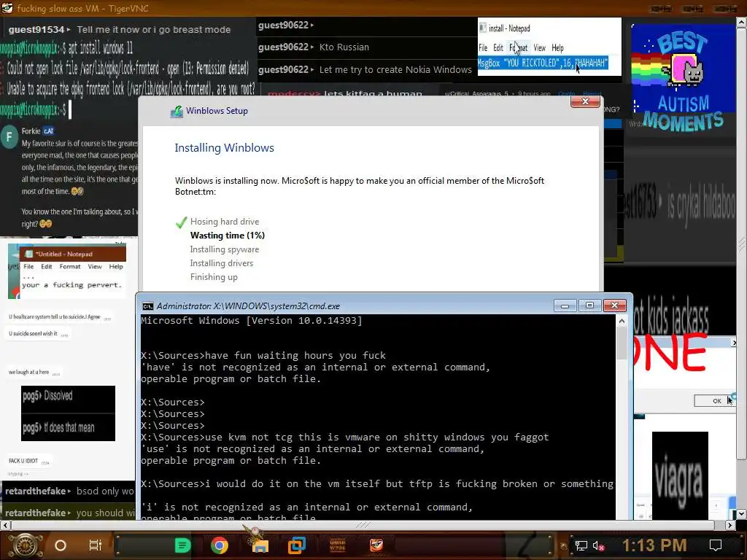Click the TigerVNC window title icon
747x560 pixels.
click(x=7, y=7)
